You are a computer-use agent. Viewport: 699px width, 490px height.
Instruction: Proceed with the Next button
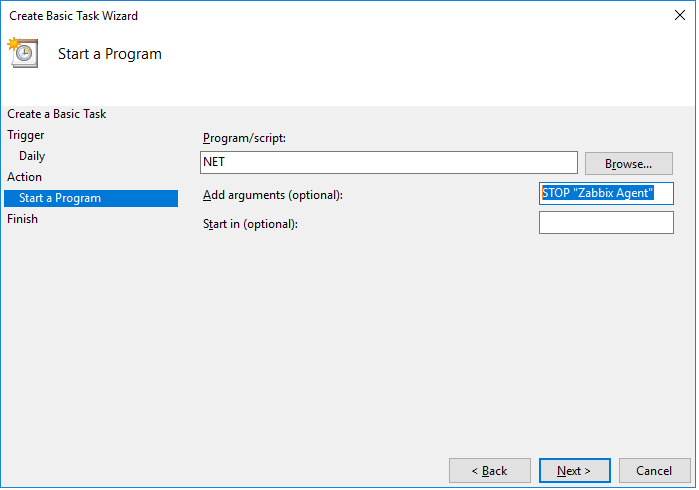click(x=574, y=471)
